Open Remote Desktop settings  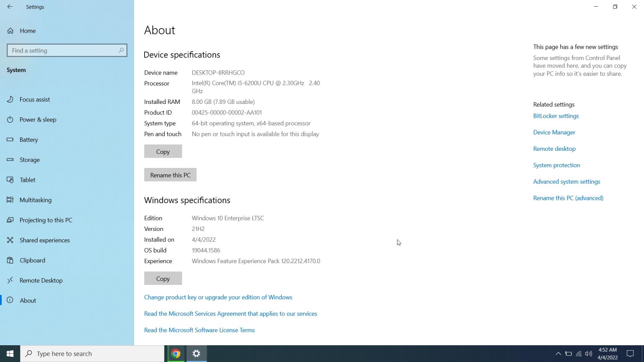pos(41,280)
